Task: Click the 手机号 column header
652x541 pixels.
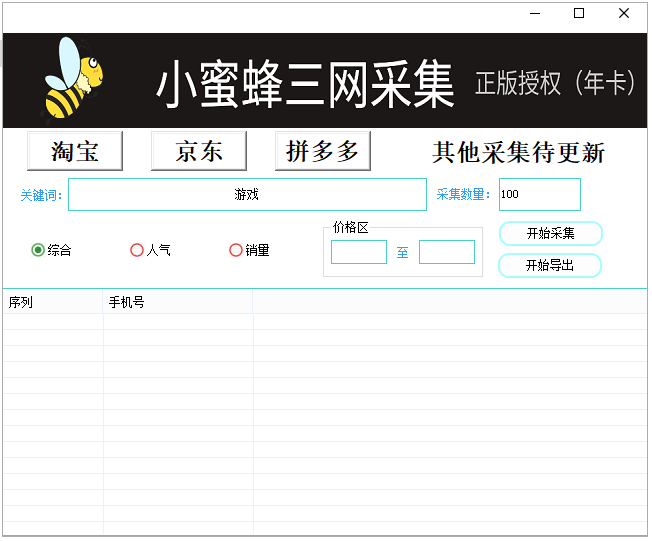Action: coord(177,302)
